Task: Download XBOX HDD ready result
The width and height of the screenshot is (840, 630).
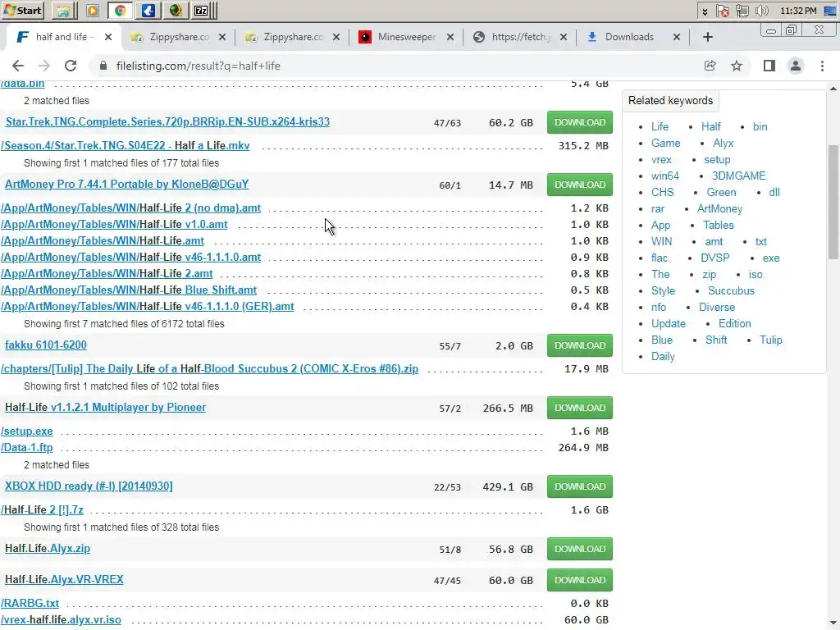Action: click(x=580, y=486)
